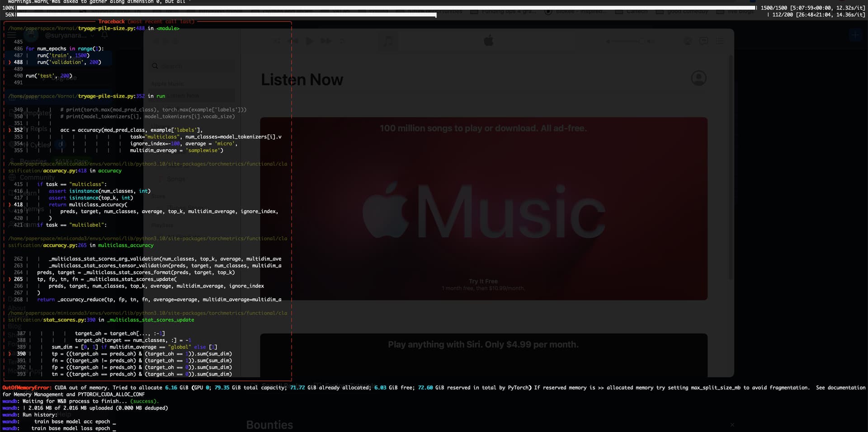Click the plus icon at the window's top right

855,35
